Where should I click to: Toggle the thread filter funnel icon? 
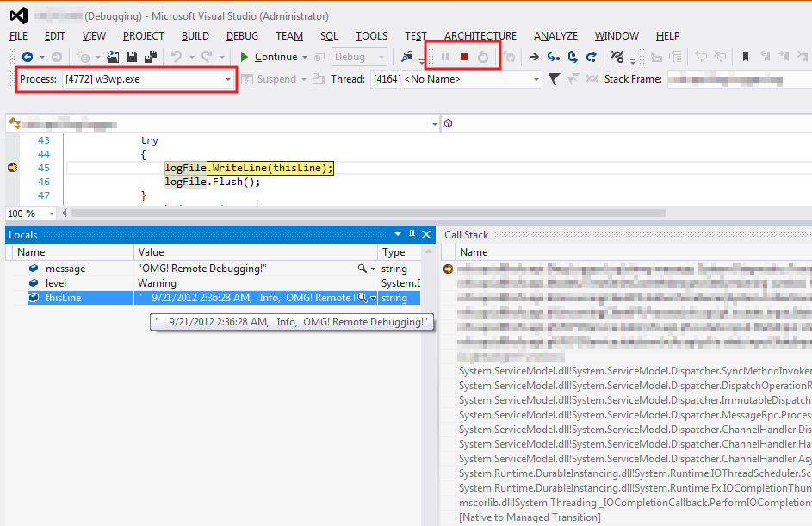point(555,79)
